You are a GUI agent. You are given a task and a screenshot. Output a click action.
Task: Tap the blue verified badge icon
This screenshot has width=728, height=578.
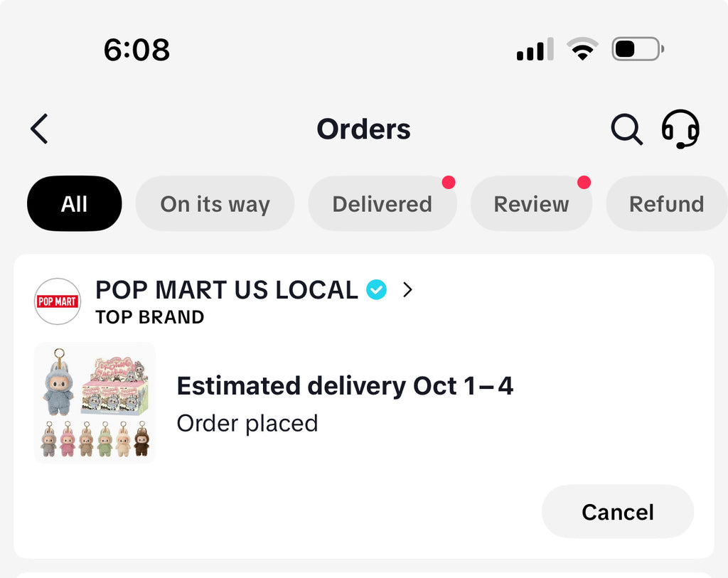pos(376,290)
